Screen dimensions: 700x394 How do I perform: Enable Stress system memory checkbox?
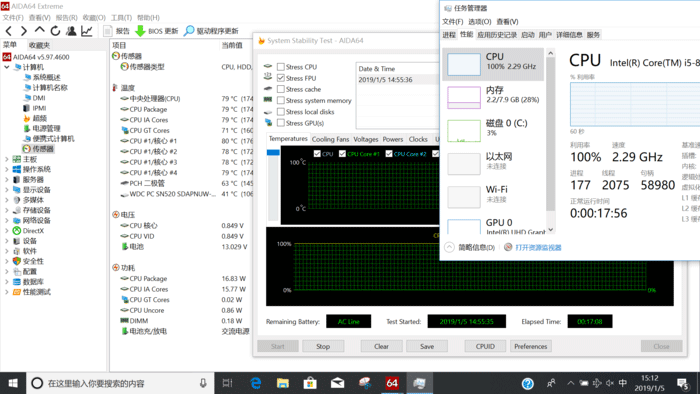tap(280, 100)
